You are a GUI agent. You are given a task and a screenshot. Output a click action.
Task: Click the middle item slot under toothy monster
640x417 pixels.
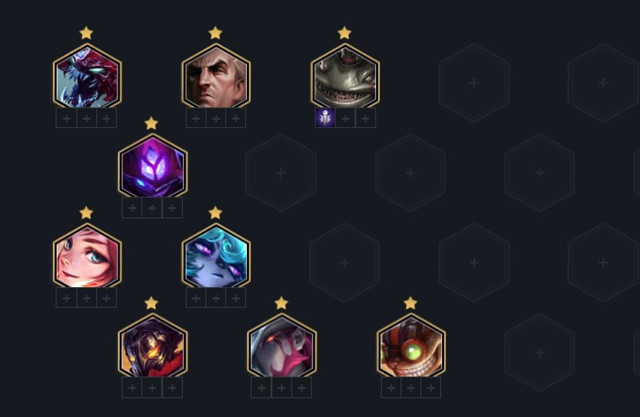click(345, 118)
